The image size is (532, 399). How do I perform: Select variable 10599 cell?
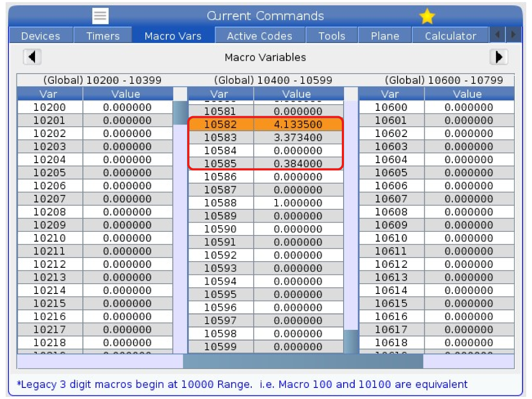point(221,347)
